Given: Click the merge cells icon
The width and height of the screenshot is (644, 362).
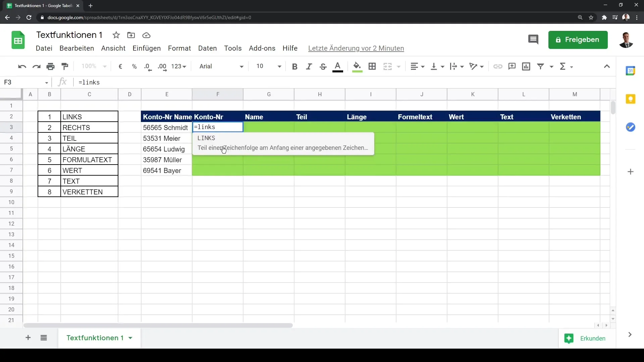Looking at the screenshot, I should 388,66.
